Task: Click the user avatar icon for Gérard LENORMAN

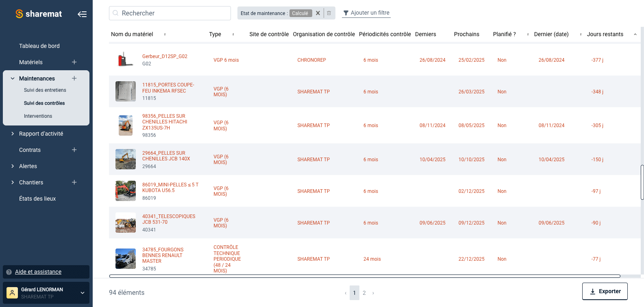Action: [12, 293]
